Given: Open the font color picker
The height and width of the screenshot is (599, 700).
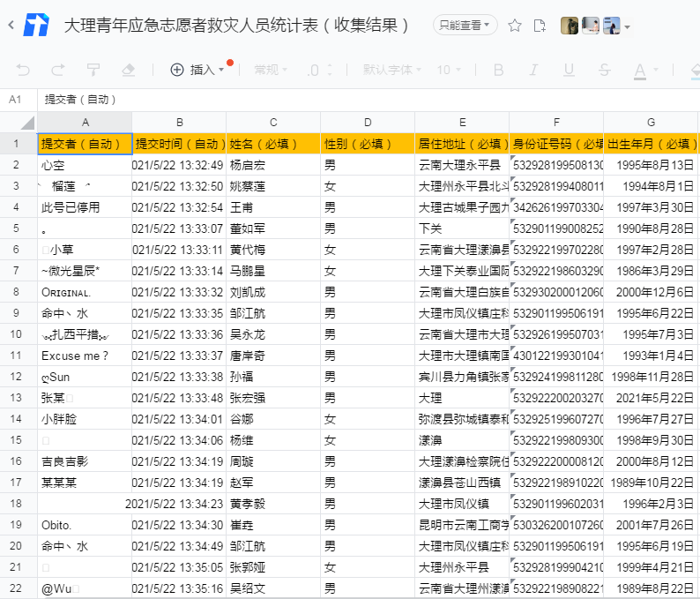Looking at the screenshot, I should click(639, 70).
